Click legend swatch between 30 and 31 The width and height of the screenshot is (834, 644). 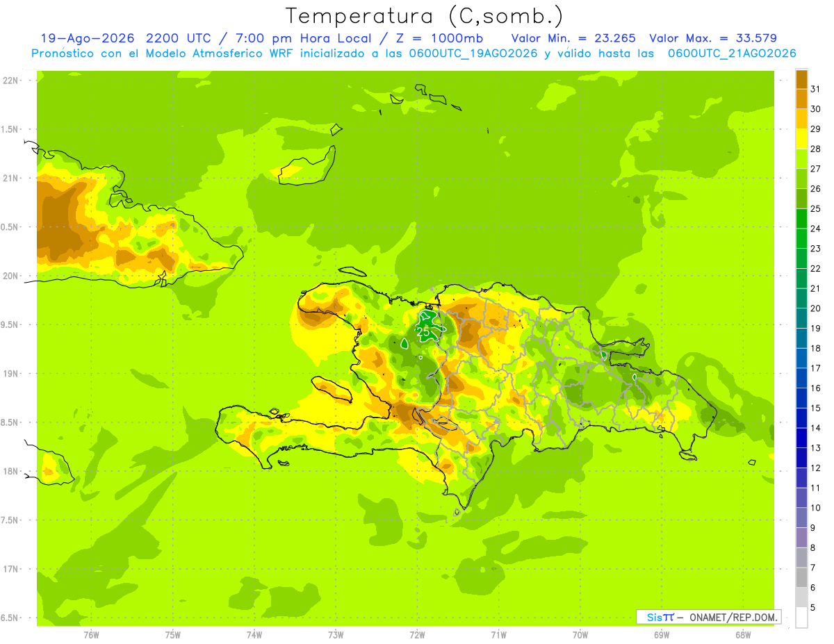coord(801,99)
